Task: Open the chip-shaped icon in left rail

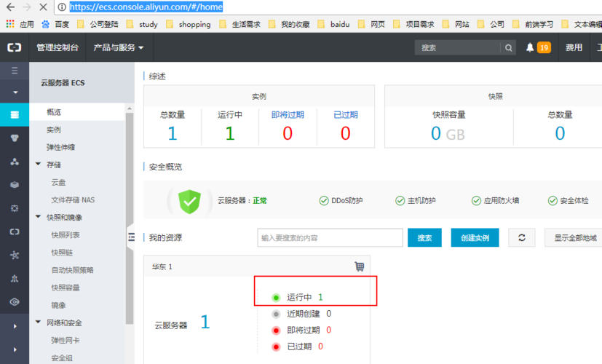Action: coord(15,208)
